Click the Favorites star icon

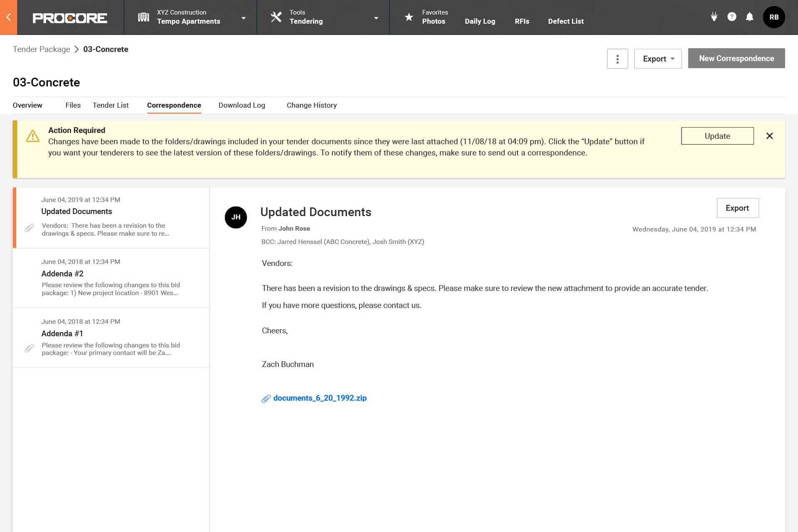tap(409, 17)
